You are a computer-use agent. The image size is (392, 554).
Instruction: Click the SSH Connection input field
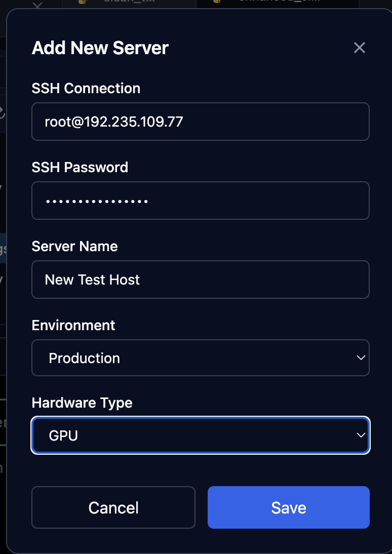tap(201, 122)
